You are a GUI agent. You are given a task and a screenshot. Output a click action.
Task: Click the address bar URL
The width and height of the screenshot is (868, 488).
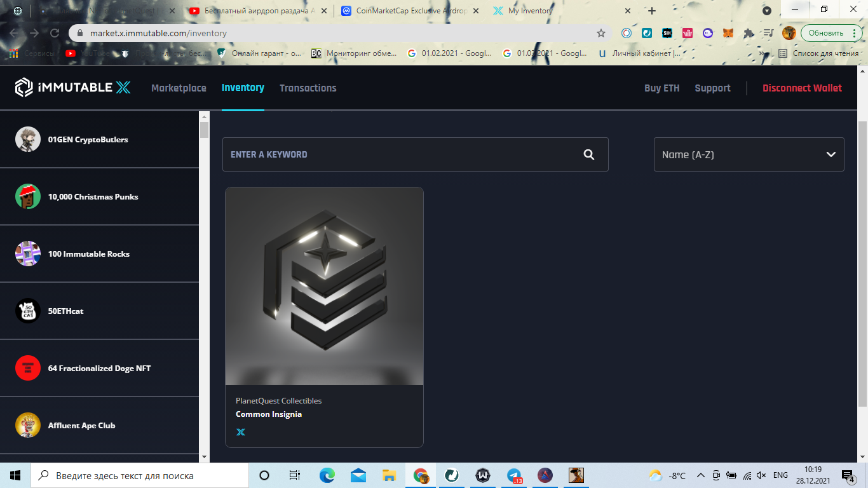click(x=158, y=33)
